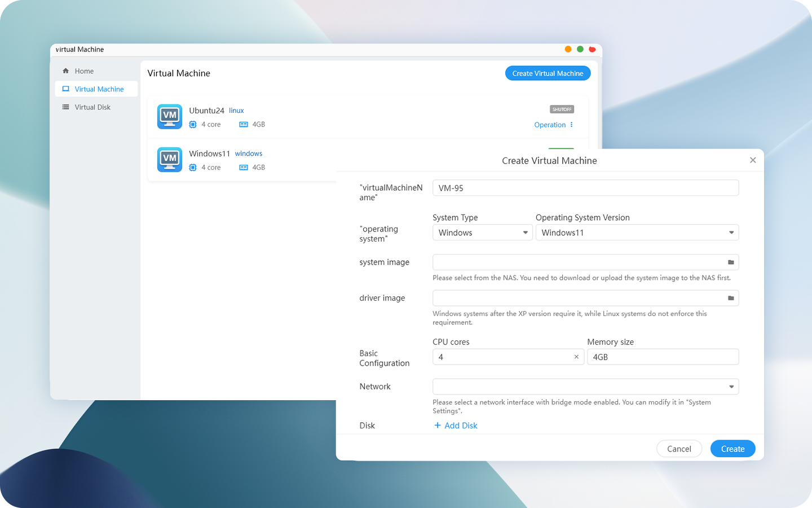Viewport: 812px width, 508px height.
Task: Focus the virtual machine name field
Action: (x=585, y=188)
